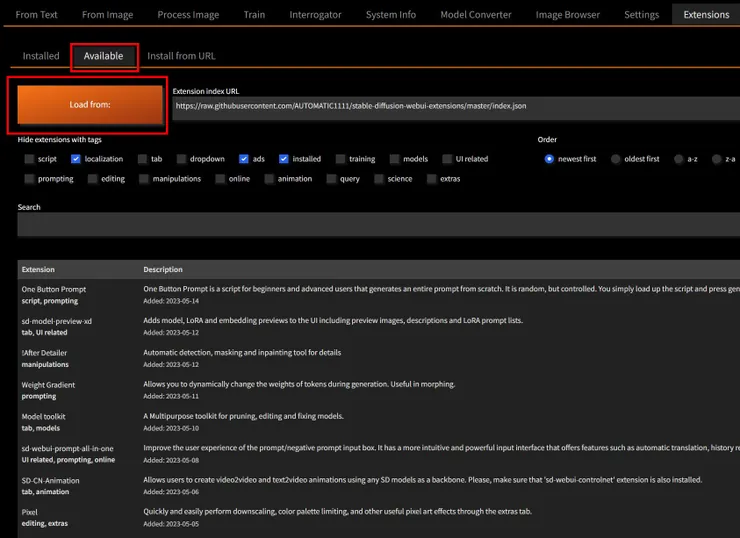Click the Added: 2023-05-14 date
Image resolution: width=740 pixels, height=538 pixels.
click(171, 301)
